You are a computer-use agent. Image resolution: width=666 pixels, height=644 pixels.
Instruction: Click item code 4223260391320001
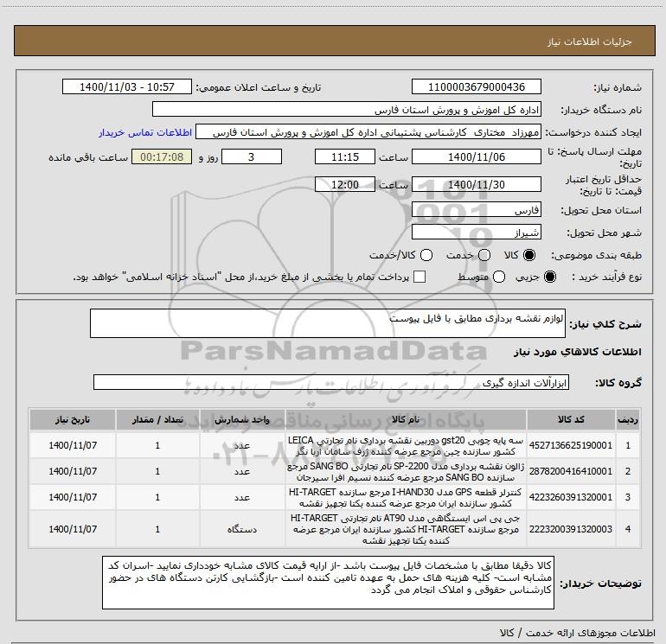[571, 497]
